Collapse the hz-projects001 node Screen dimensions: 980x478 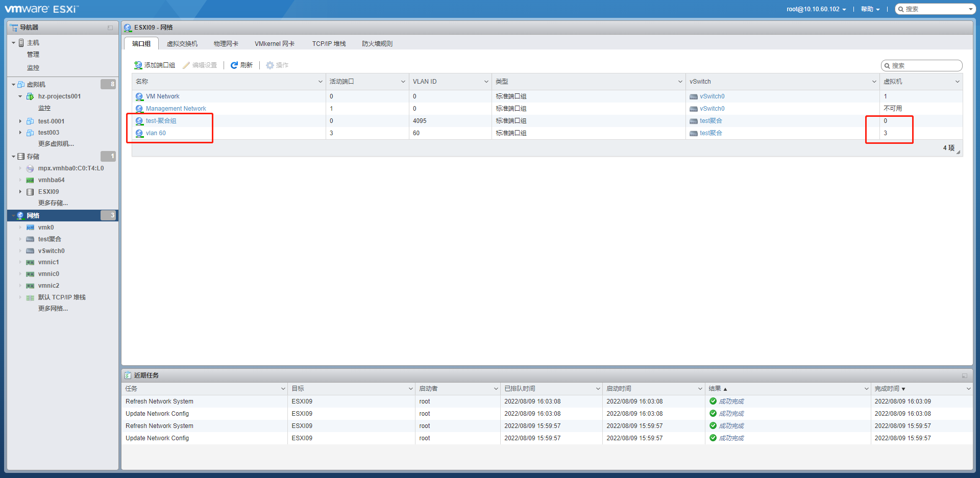click(x=20, y=96)
